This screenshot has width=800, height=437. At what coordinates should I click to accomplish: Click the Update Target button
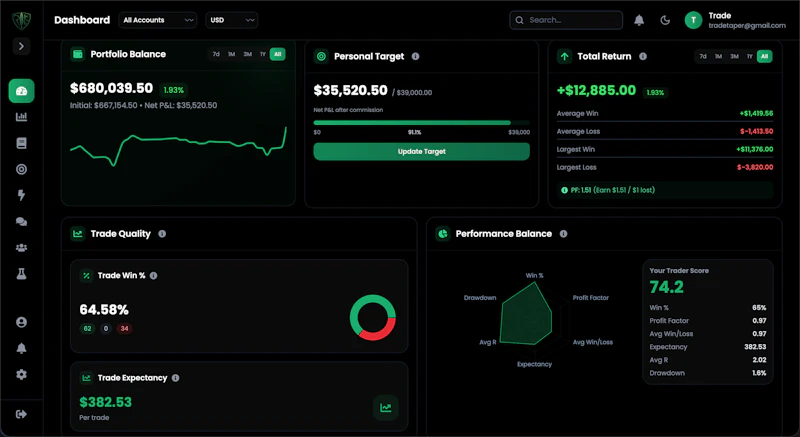pyautogui.click(x=421, y=151)
